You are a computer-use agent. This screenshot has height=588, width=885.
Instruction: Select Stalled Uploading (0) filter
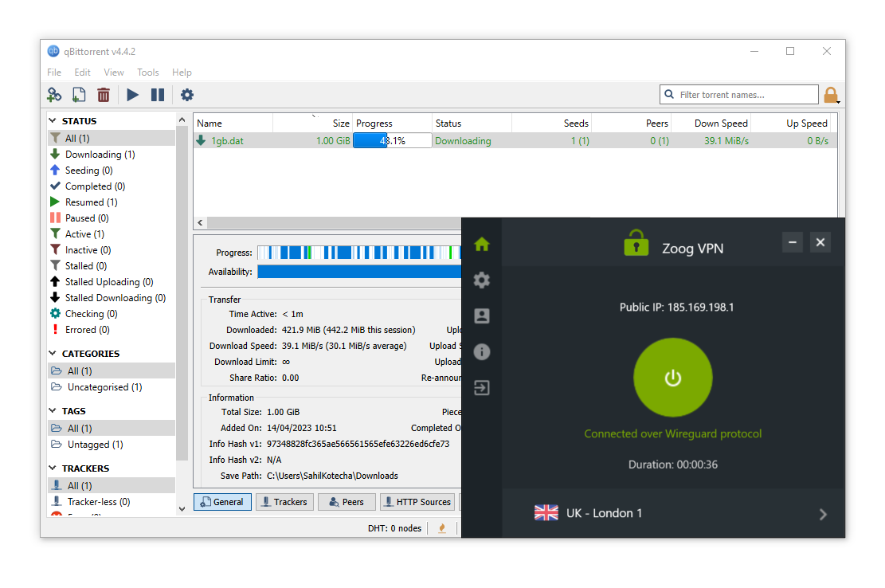112,281
